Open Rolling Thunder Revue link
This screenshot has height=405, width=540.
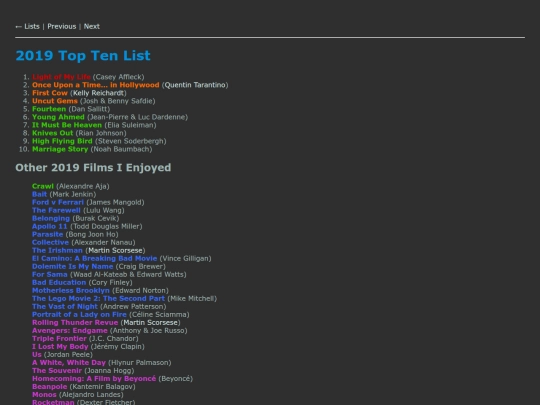75,323
